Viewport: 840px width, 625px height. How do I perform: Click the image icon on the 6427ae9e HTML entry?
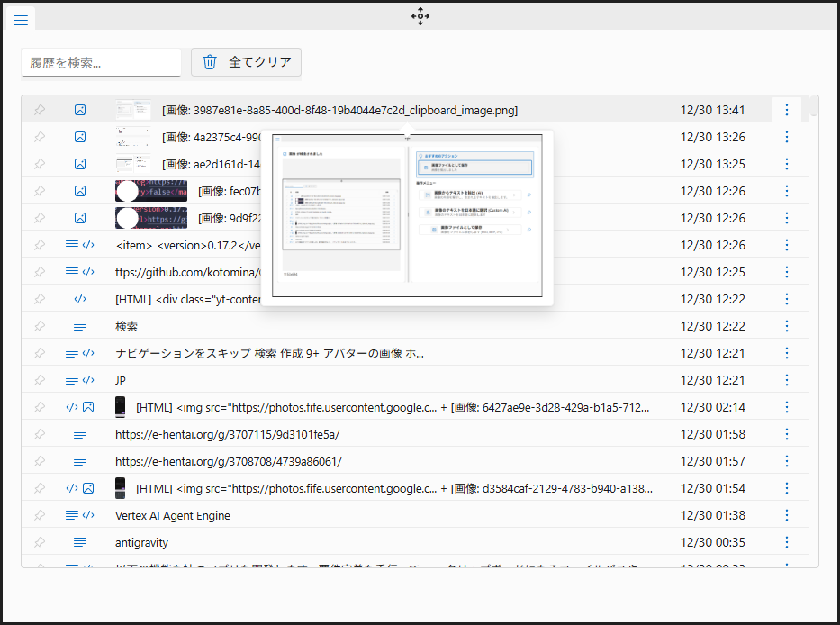click(86, 407)
